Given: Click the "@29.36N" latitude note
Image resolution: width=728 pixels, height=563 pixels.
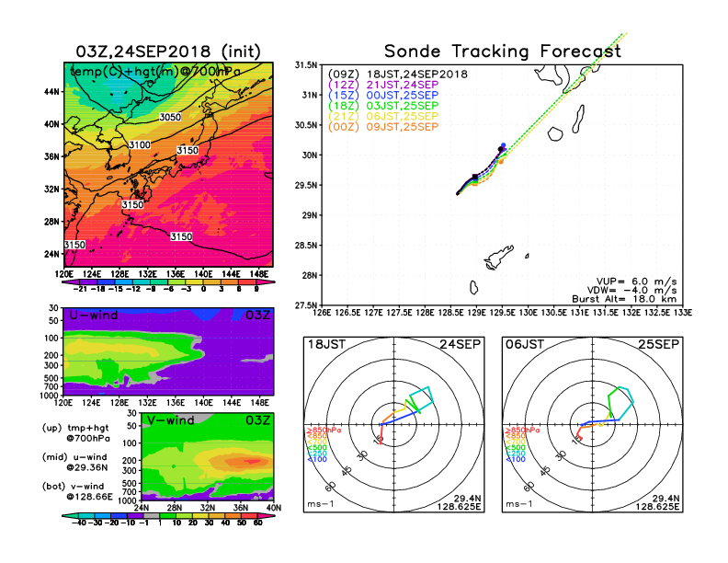Looking at the screenshot, I should [86, 467].
